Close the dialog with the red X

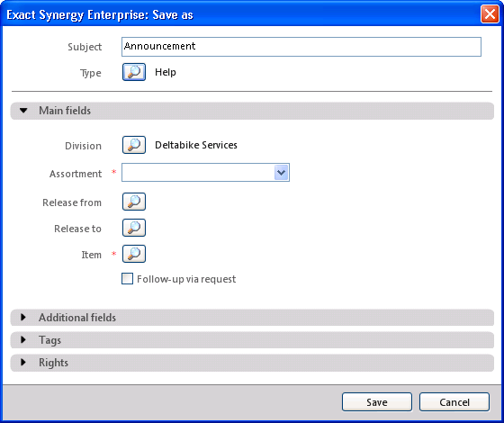pos(490,14)
